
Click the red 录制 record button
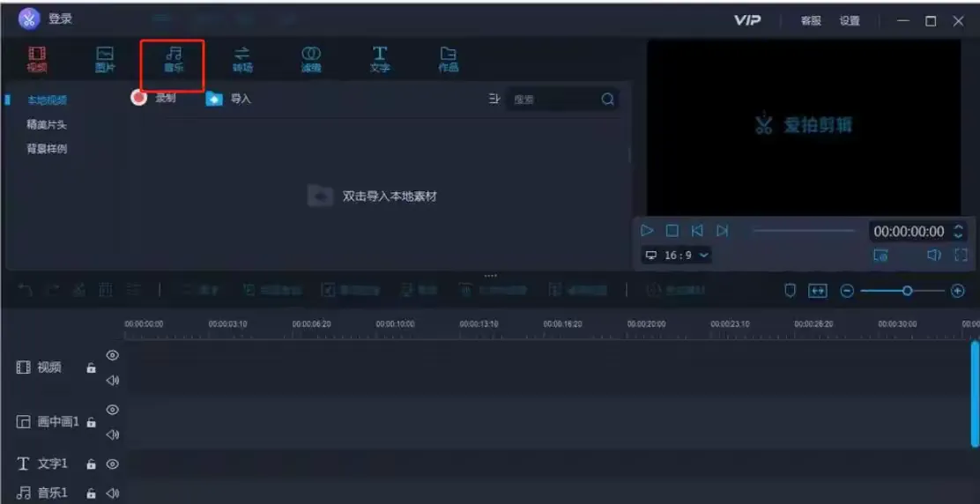click(x=138, y=98)
